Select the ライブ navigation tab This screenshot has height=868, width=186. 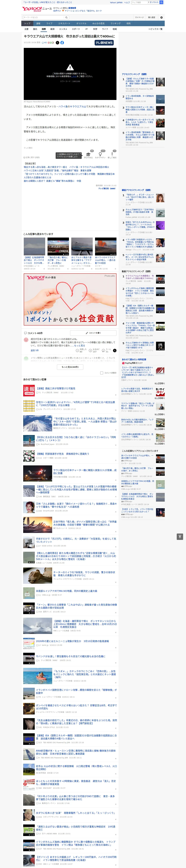click(x=49, y=24)
